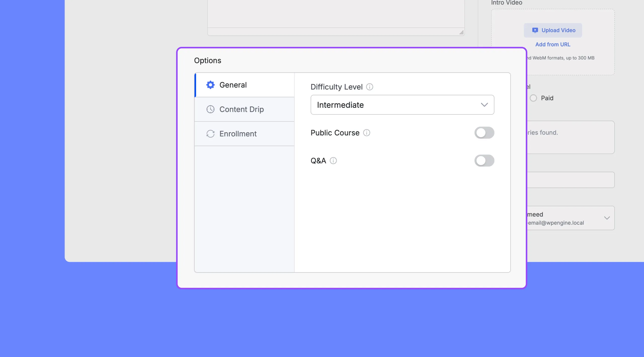Viewport: 644px width, 357px height.
Task: Click the Add from URL link
Action: (553, 44)
